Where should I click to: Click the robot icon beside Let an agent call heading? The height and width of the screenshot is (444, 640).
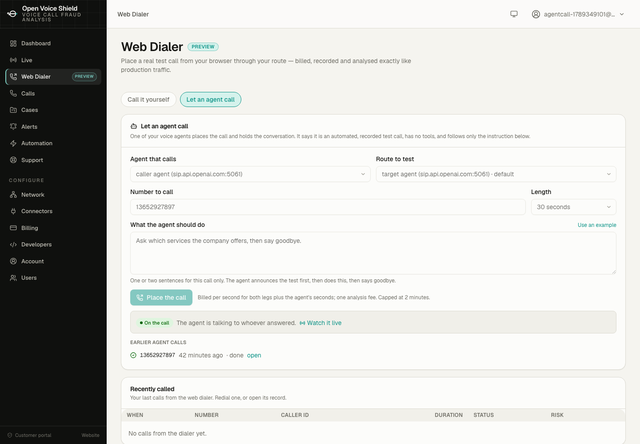133,126
